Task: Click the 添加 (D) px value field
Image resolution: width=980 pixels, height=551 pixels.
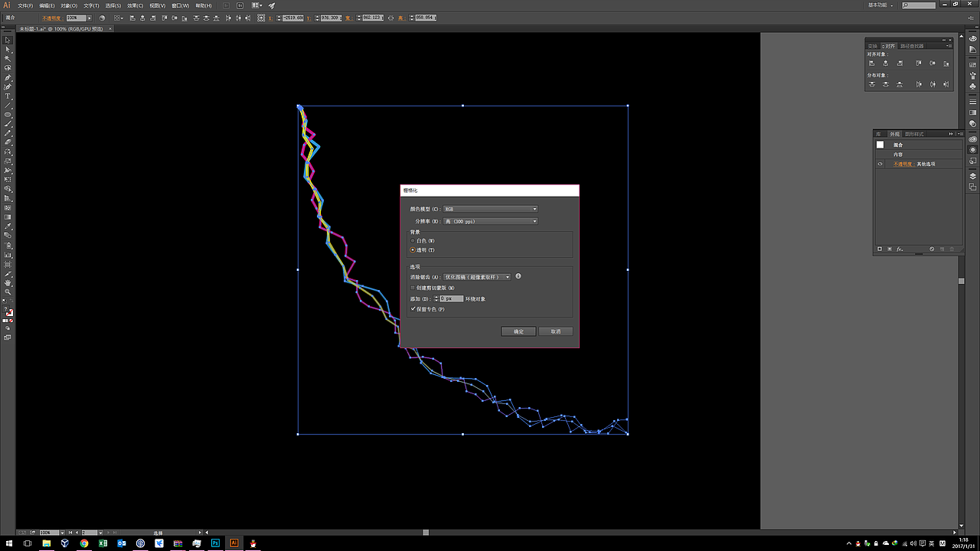Action: click(452, 298)
